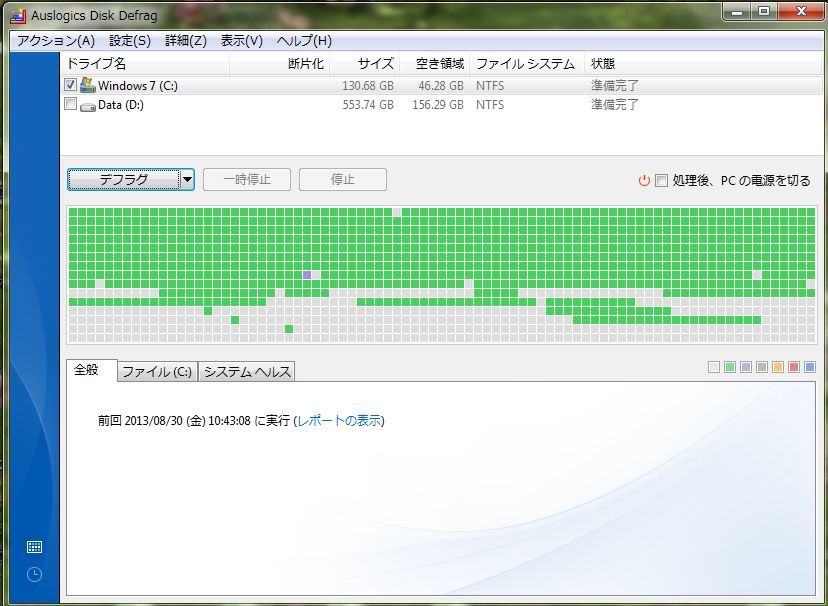Sort drives by the 空き領域 column header
This screenshot has width=828, height=606.
coord(439,64)
